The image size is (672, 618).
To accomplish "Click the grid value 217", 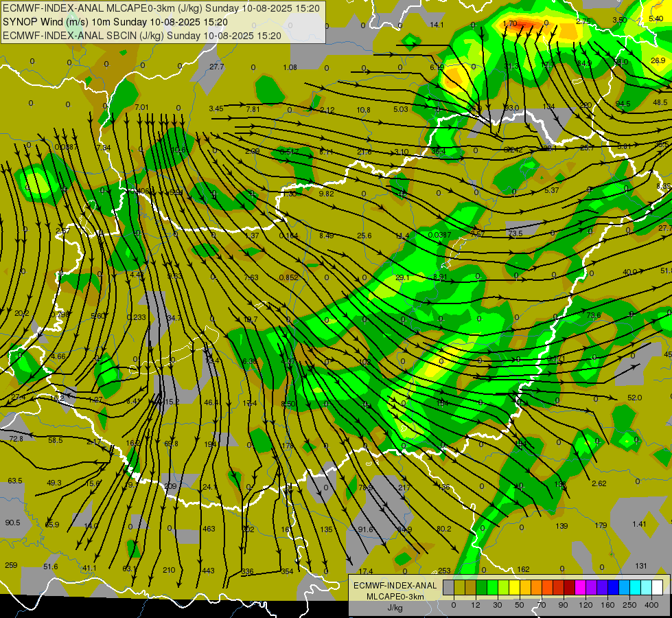I will pos(404,488).
